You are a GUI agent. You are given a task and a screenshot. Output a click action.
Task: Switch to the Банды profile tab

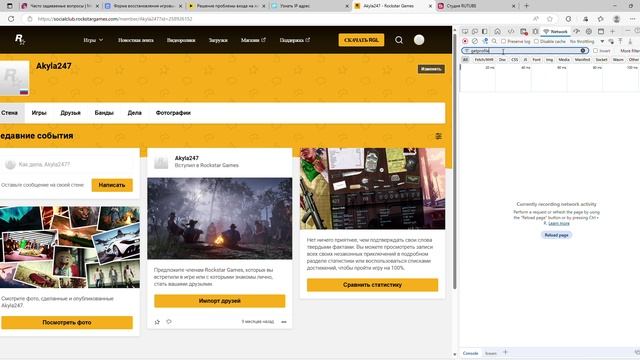(x=104, y=113)
